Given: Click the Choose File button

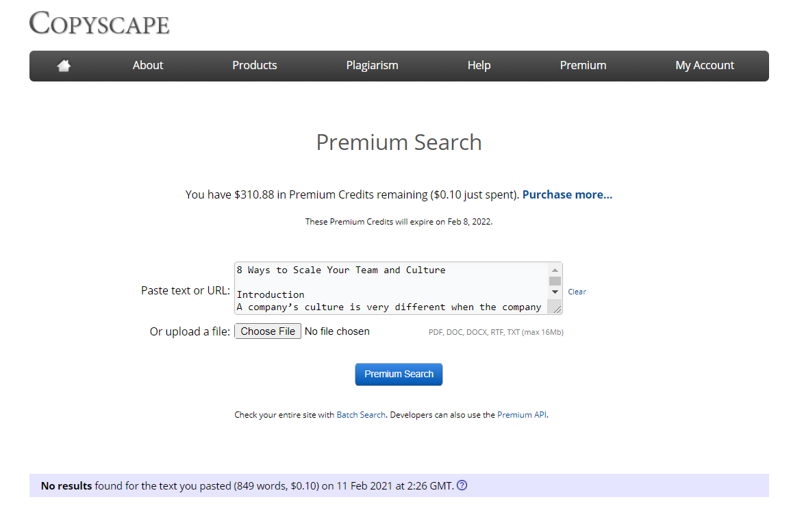Looking at the screenshot, I should [x=268, y=331].
